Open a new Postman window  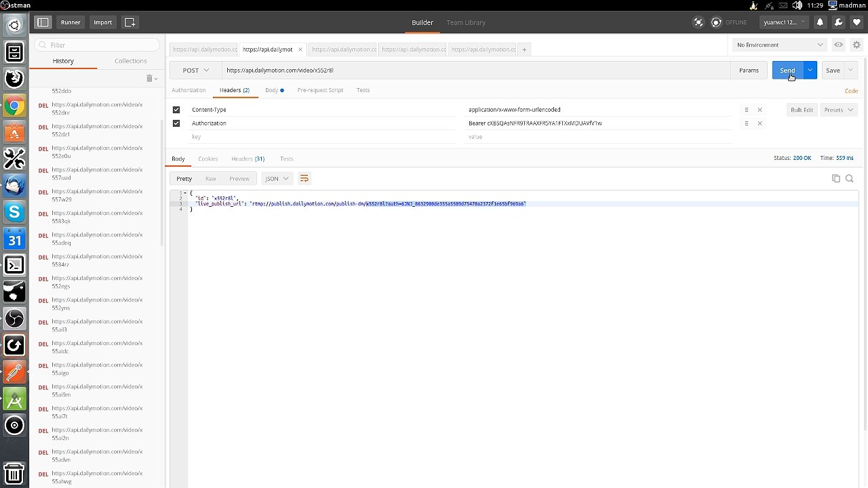[130, 22]
